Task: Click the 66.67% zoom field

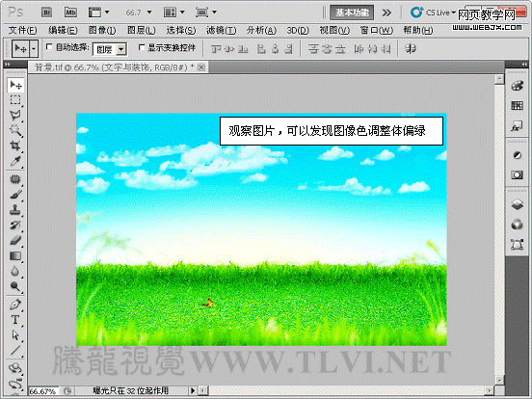Action: [x=43, y=391]
